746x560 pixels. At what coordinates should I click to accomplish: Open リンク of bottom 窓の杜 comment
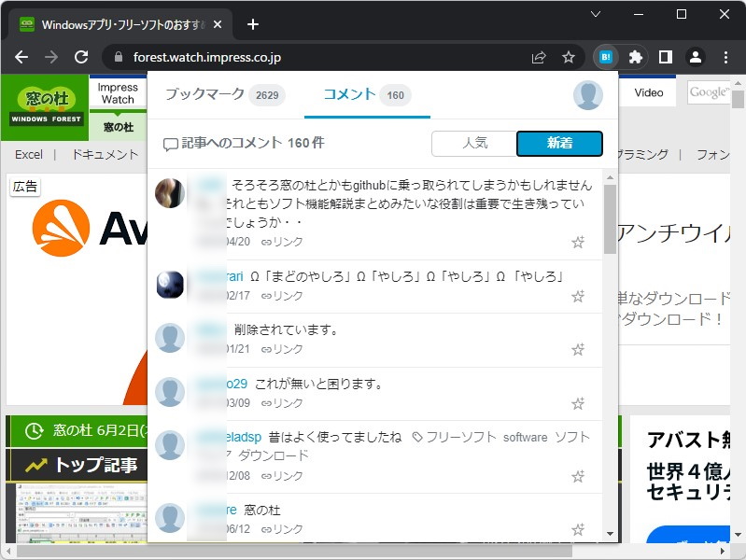pos(282,529)
